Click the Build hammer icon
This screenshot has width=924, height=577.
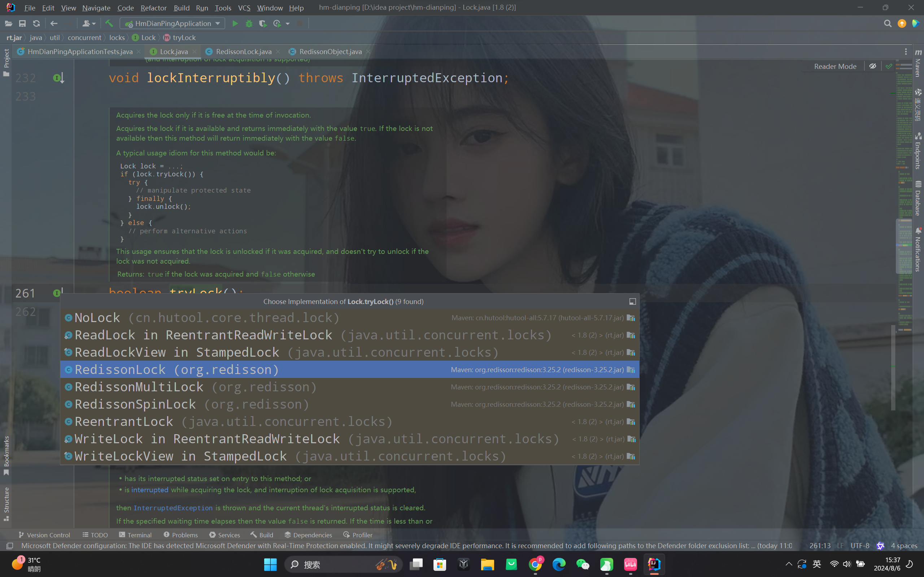109,24
